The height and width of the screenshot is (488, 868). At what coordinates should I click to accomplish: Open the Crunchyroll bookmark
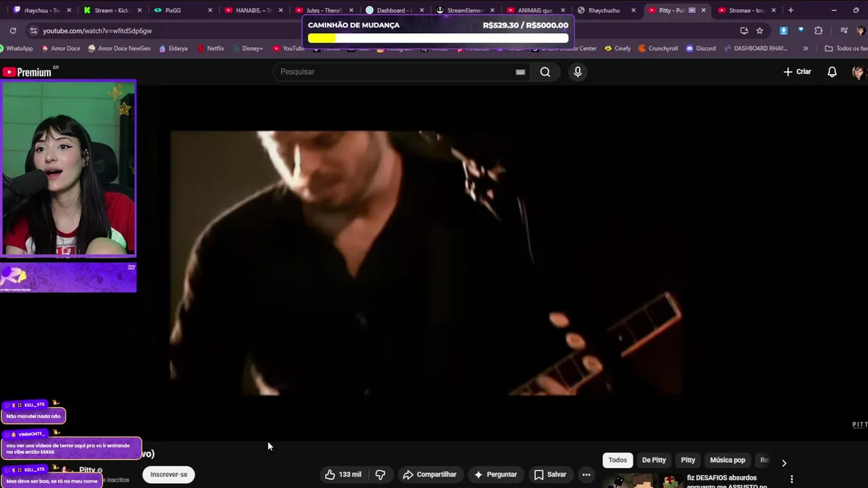(x=658, y=48)
